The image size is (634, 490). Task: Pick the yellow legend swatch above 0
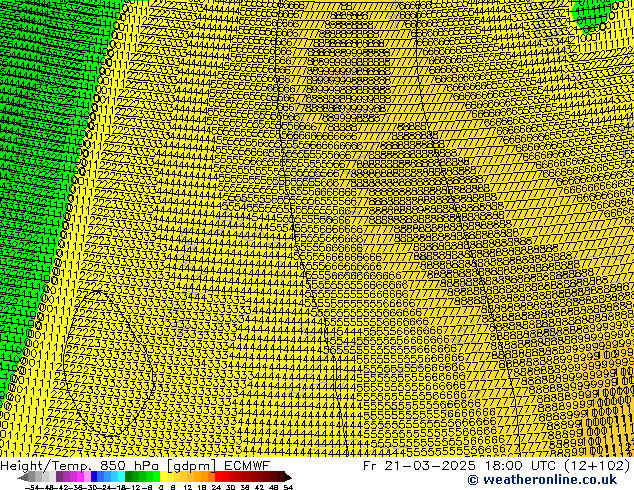(x=163, y=477)
